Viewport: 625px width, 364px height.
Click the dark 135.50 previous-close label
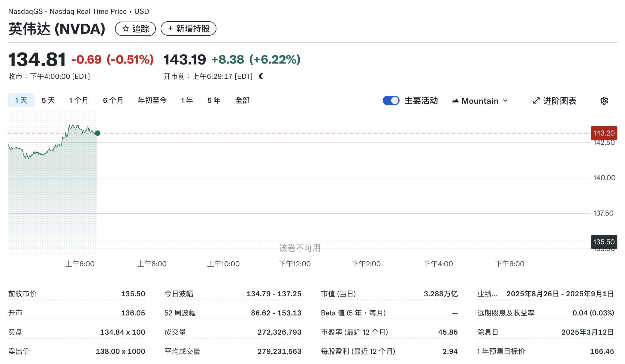pos(604,242)
